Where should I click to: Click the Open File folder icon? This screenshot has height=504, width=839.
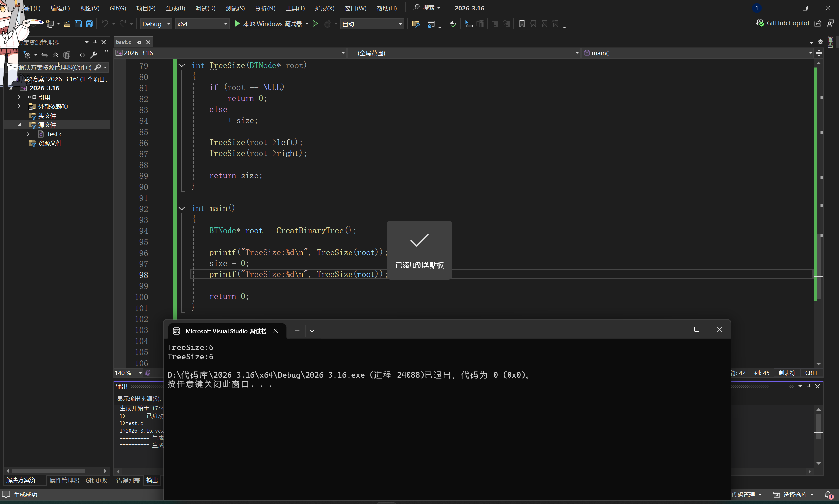tap(67, 24)
